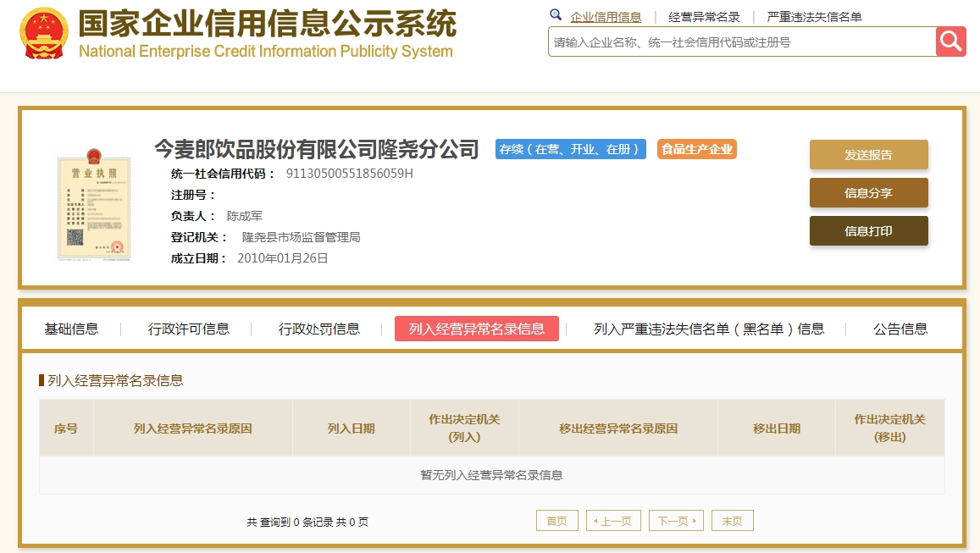Switch to the 公告信息 tab

point(900,329)
